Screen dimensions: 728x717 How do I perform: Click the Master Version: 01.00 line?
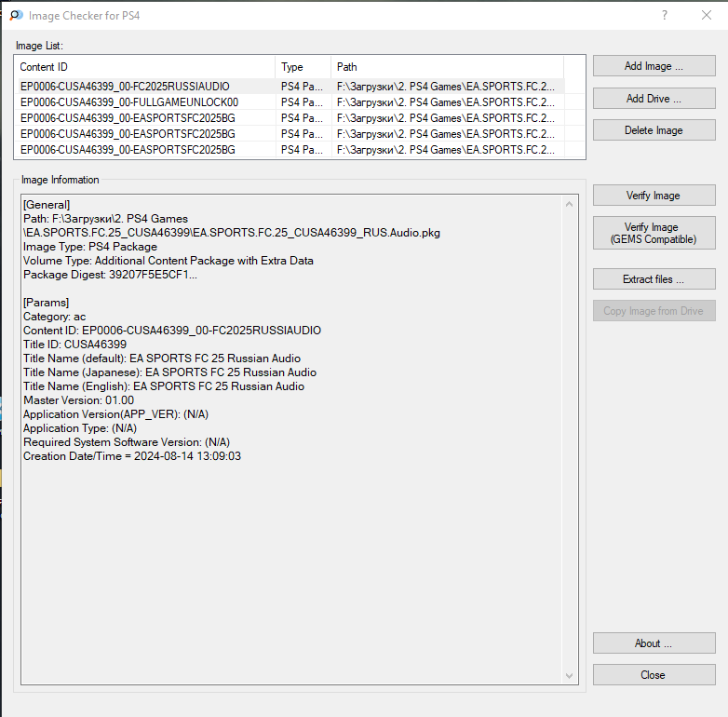point(78,400)
